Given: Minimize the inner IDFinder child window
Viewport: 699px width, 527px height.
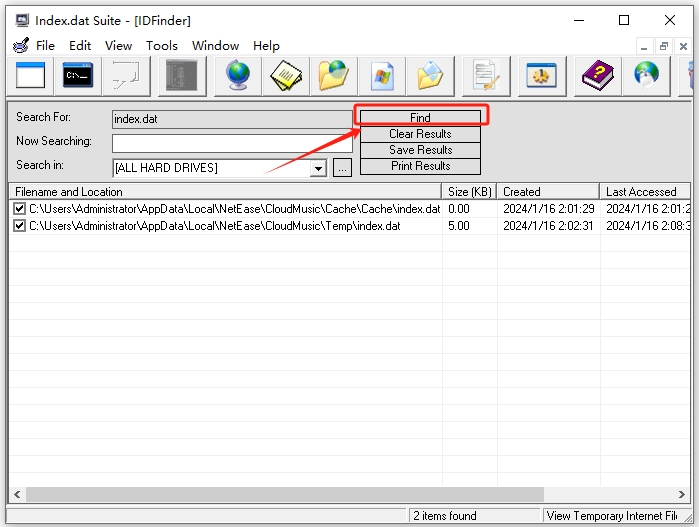Looking at the screenshot, I should tap(644, 46).
